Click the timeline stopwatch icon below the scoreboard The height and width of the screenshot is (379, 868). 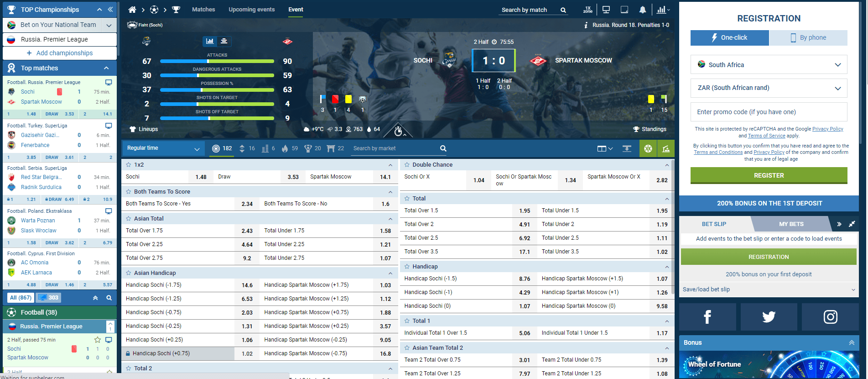(x=398, y=132)
